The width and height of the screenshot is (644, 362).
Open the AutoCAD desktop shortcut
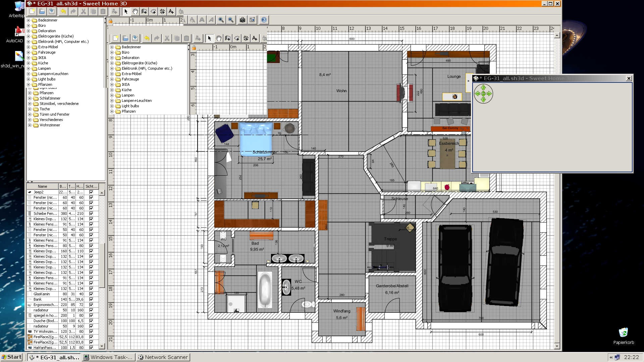click(x=15, y=35)
